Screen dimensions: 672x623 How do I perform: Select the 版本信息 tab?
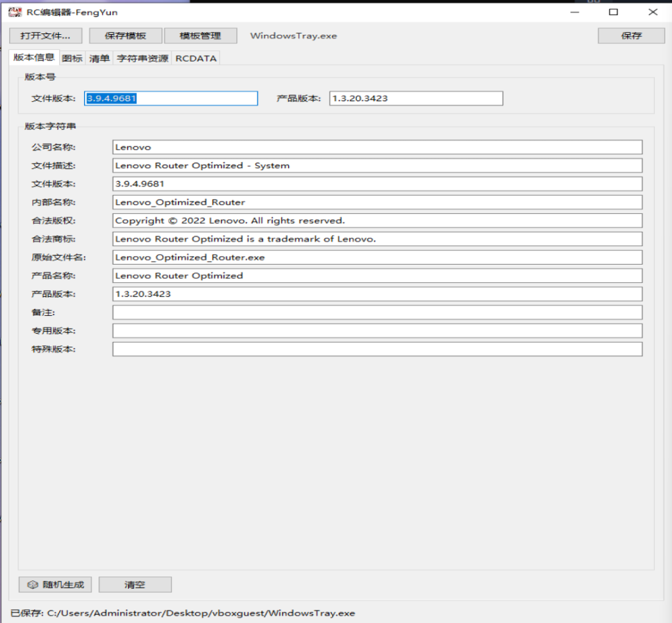[x=34, y=58]
